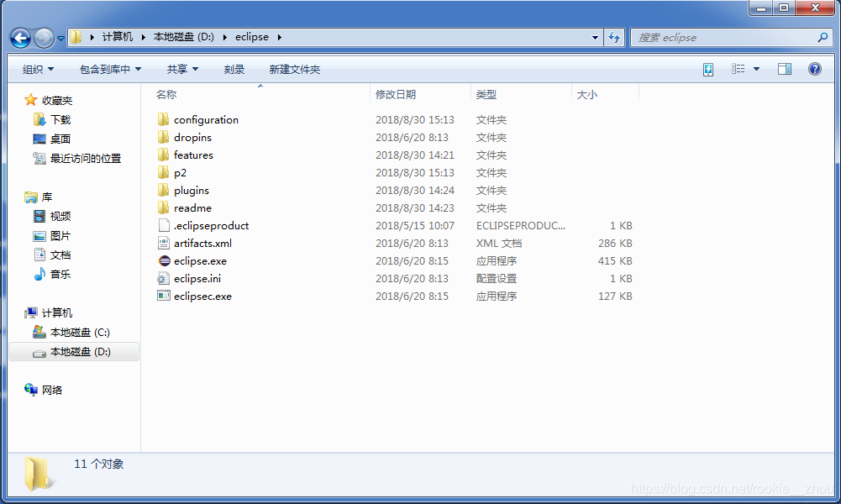Click the 286 KB size of artifacts.xml
The image size is (841, 504).
615,243
